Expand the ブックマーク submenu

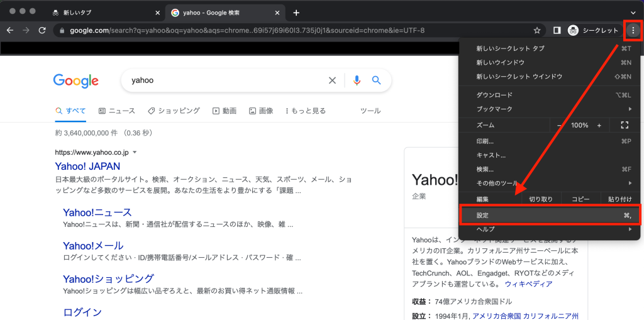coord(550,109)
